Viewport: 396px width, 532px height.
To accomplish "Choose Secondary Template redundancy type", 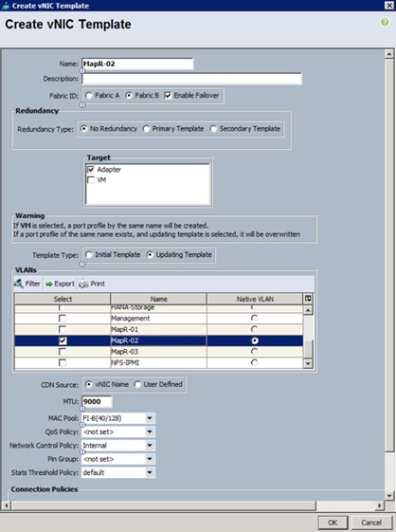I will coord(213,129).
